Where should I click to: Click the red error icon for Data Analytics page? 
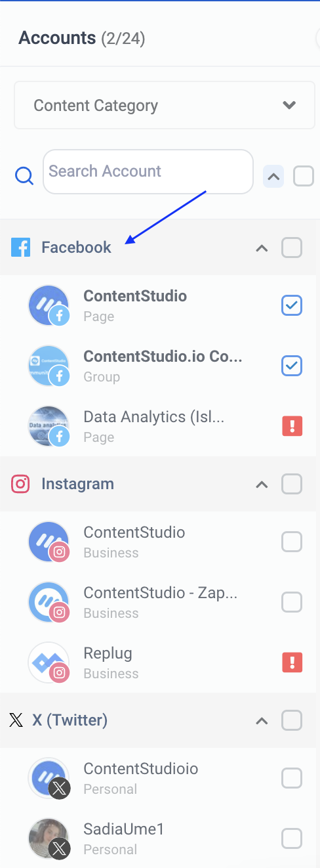pos(292,426)
